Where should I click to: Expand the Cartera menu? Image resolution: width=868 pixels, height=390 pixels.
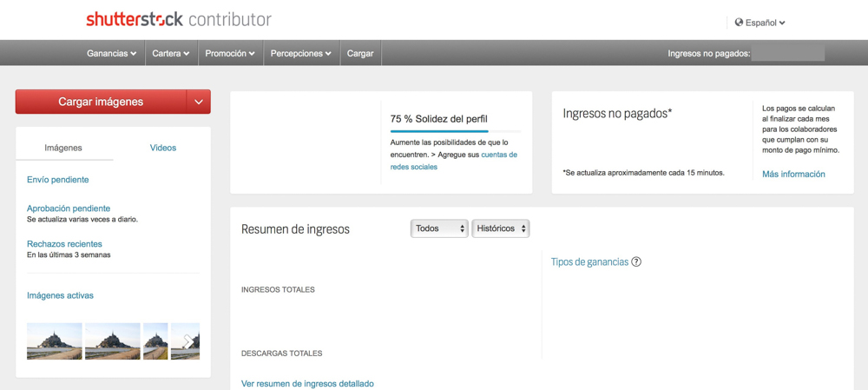[170, 53]
